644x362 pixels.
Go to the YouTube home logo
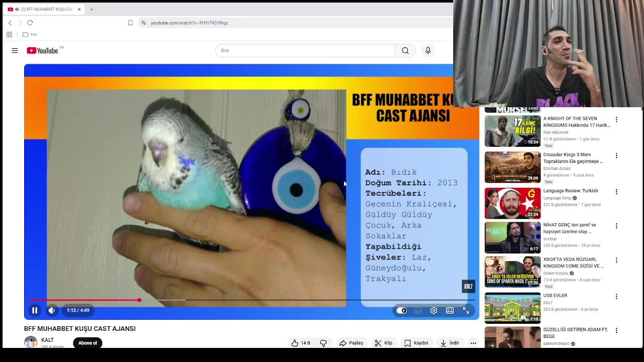point(42,50)
